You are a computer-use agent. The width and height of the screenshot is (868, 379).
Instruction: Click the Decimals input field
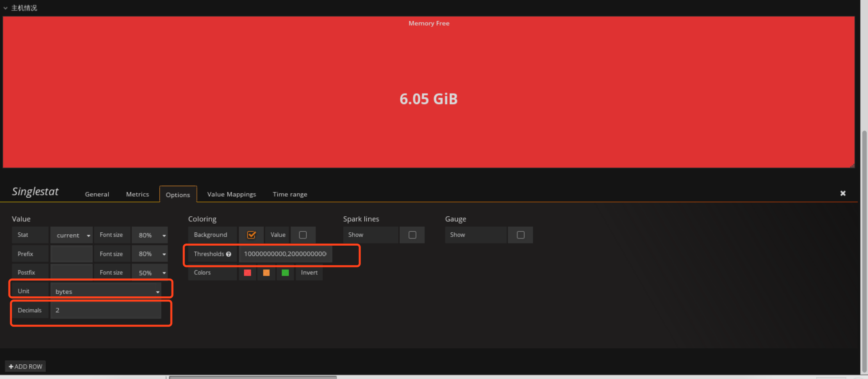tap(106, 310)
